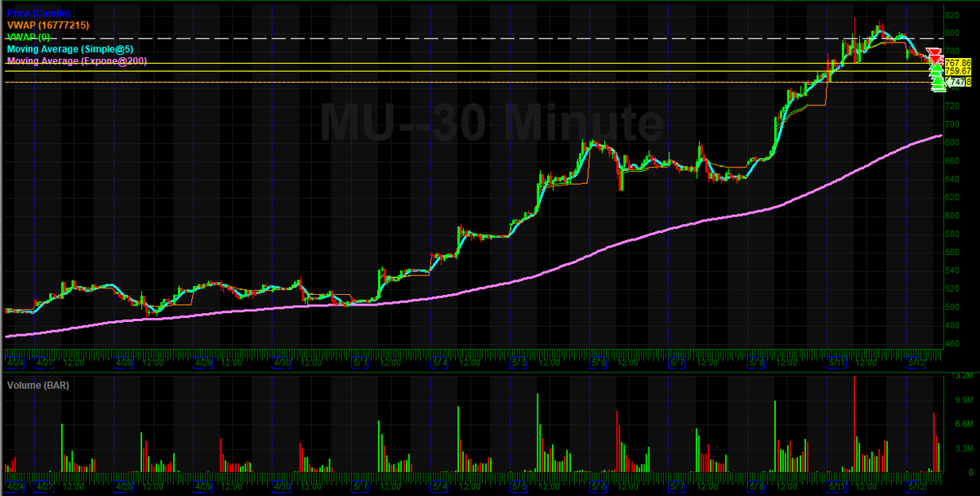Viewport: 980px width, 496px height.
Task: Click the 820 price axis value
Action: coord(952,16)
